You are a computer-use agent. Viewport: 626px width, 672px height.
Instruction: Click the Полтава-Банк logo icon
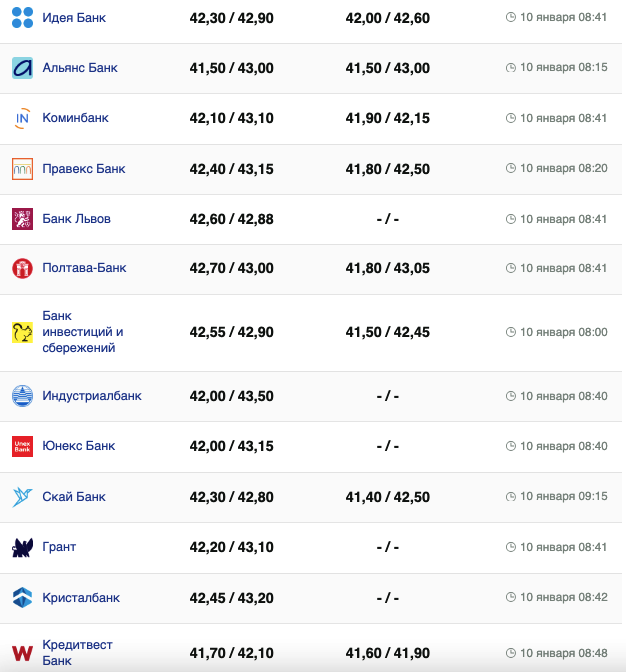point(22,268)
